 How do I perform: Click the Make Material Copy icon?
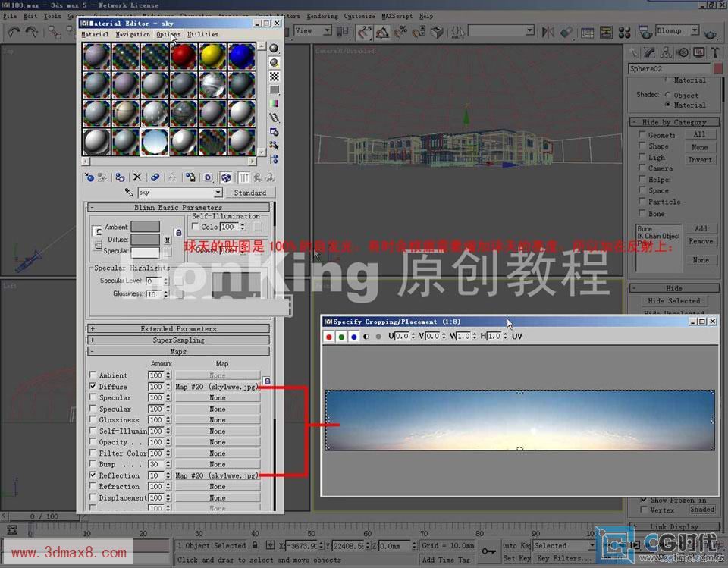pyautogui.click(x=155, y=177)
